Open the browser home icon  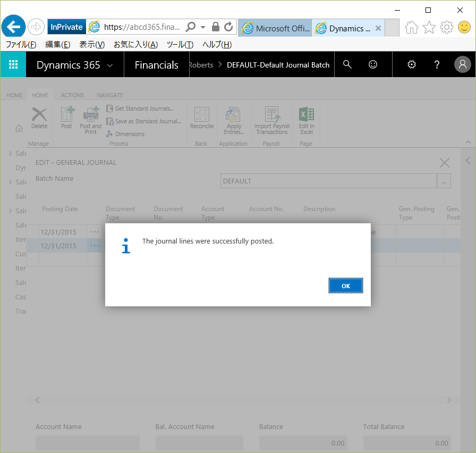(x=411, y=27)
